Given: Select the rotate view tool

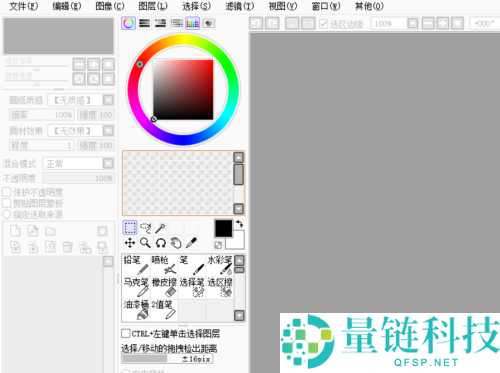Looking at the screenshot, I should point(161,243).
